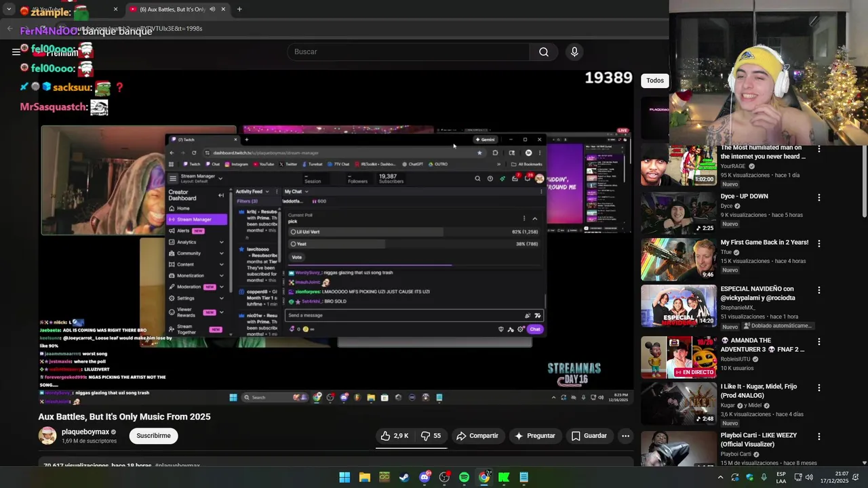Open the YouTube hamburger guide menu
Viewport: 868px width, 488px height.
pyautogui.click(x=16, y=52)
